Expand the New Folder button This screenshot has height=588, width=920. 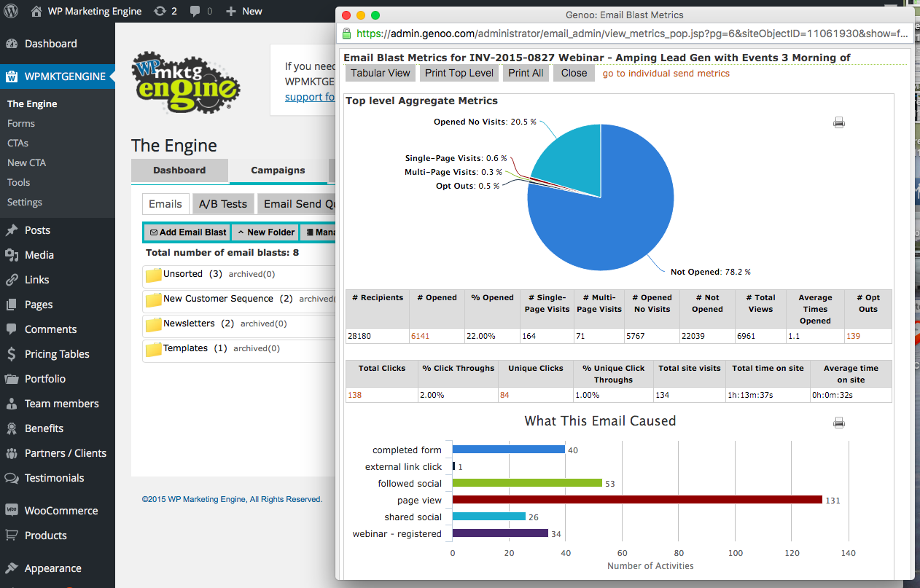pos(265,232)
